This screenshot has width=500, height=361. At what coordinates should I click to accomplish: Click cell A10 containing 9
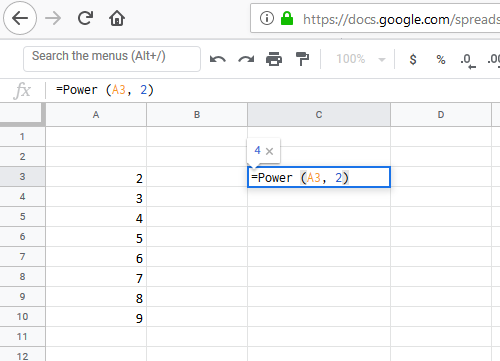(96, 317)
